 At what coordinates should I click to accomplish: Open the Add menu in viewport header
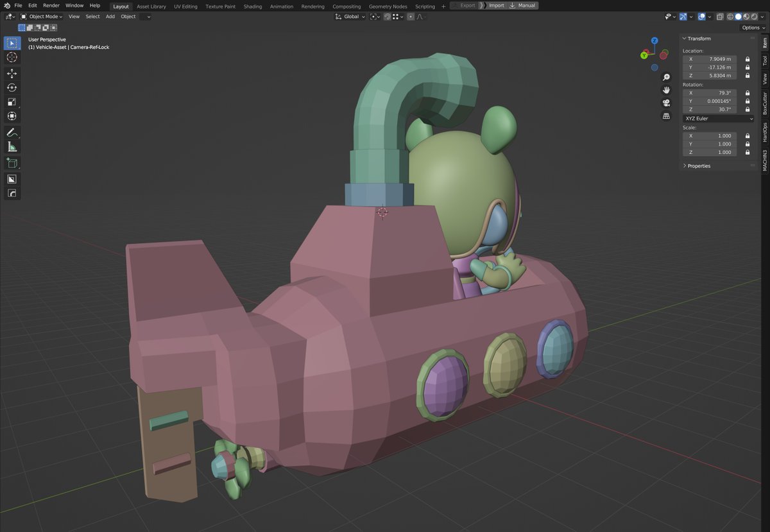tap(110, 17)
